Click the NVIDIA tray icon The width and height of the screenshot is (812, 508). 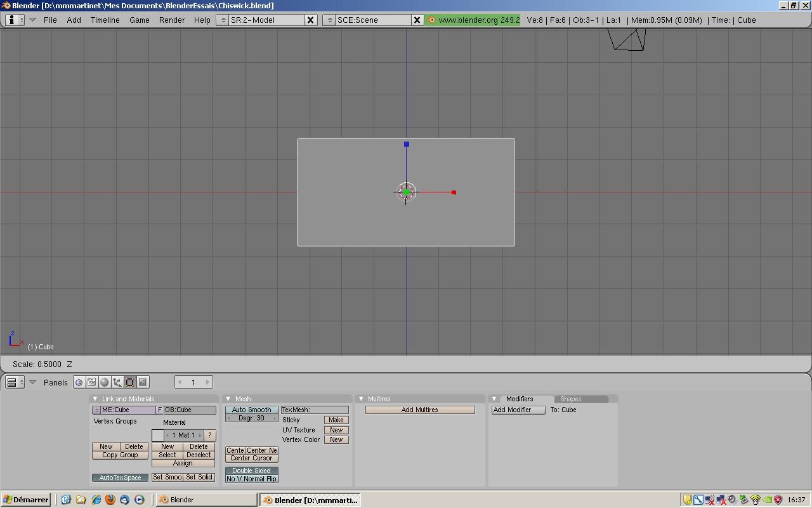(x=766, y=500)
